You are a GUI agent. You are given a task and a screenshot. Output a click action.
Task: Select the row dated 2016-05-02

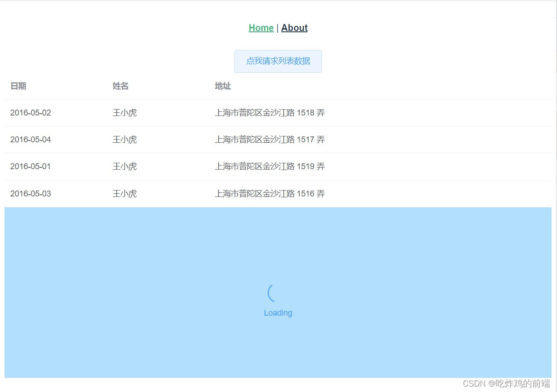30,113
